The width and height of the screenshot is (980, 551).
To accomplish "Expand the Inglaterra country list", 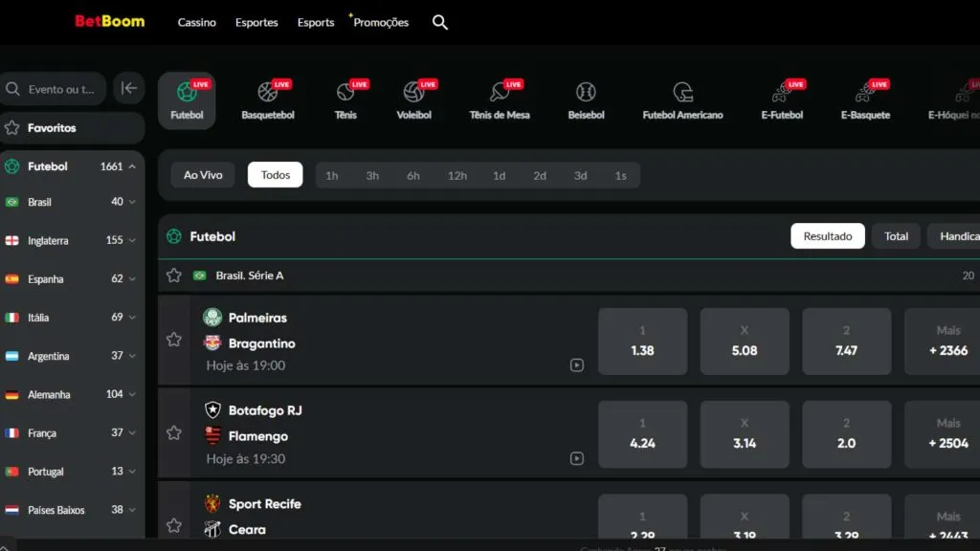I will 130,240.
